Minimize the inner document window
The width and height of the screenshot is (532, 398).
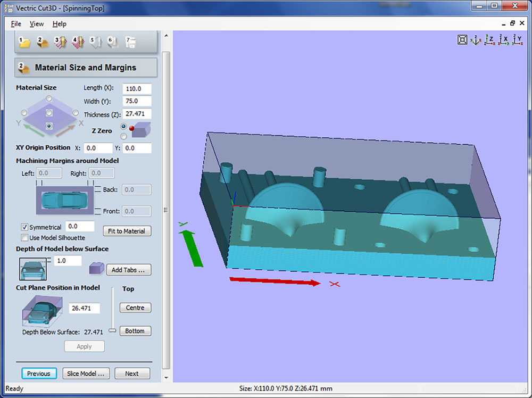click(503, 24)
